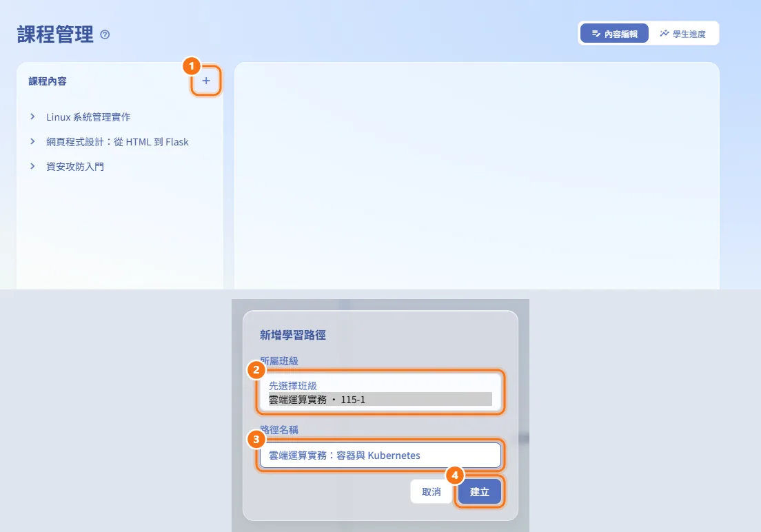The image size is (761, 532).
Task: Click the 路徑名稱 field label
Action: pyautogui.click(x=279, y=430)
